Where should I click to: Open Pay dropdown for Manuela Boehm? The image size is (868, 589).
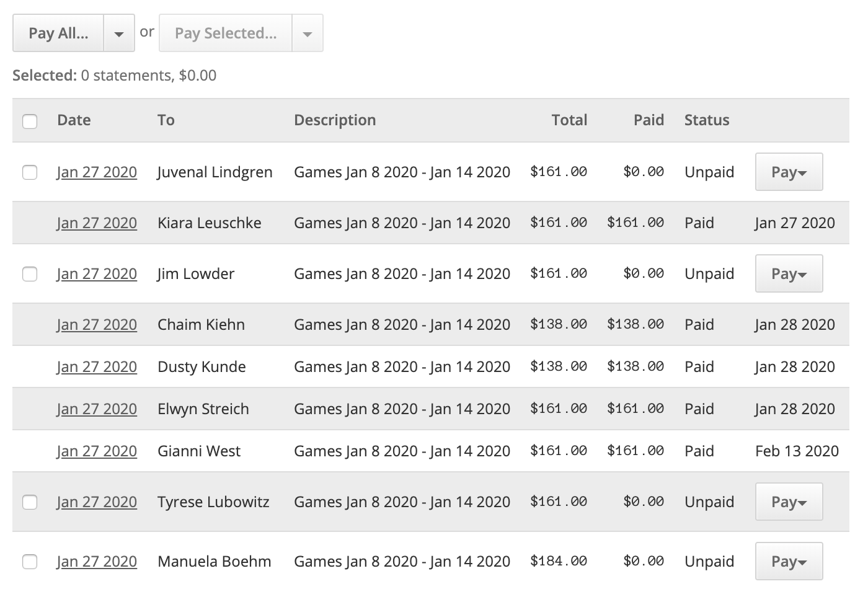pyautogui.click(x=789, y=561)
